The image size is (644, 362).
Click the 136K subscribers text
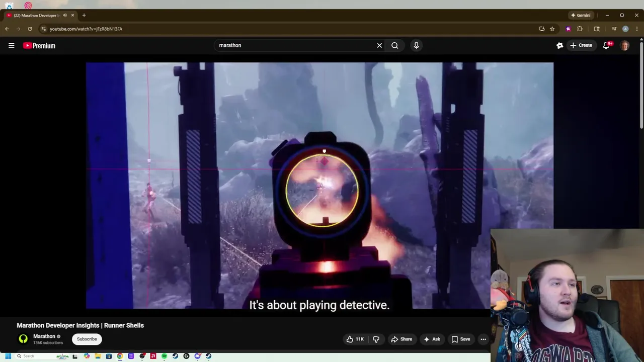tap(48, 343)
